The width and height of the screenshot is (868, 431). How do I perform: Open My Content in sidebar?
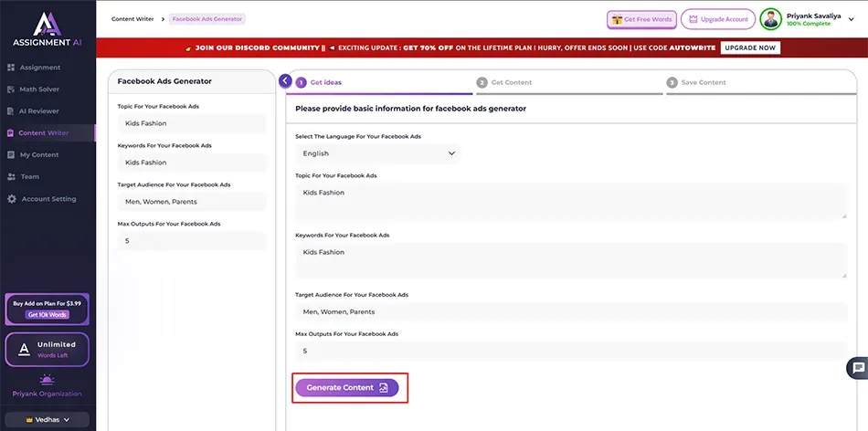click(39, 155)
